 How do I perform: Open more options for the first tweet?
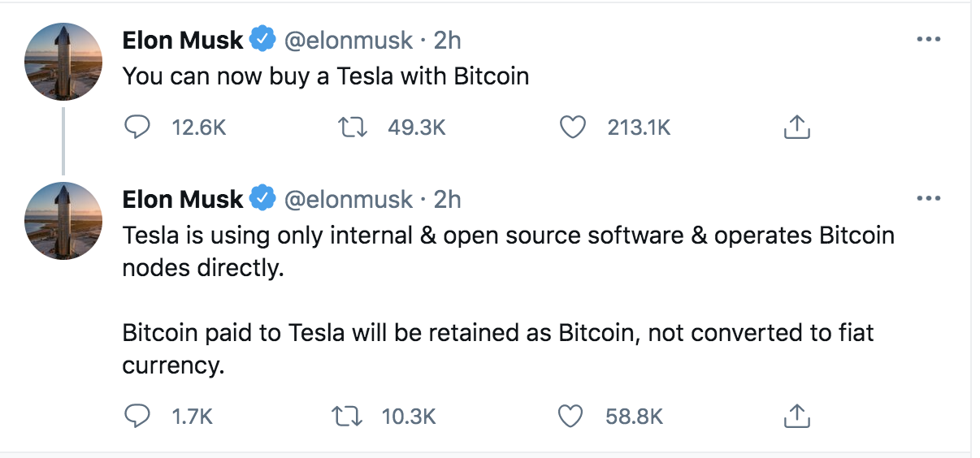click(x=928, y=39)
